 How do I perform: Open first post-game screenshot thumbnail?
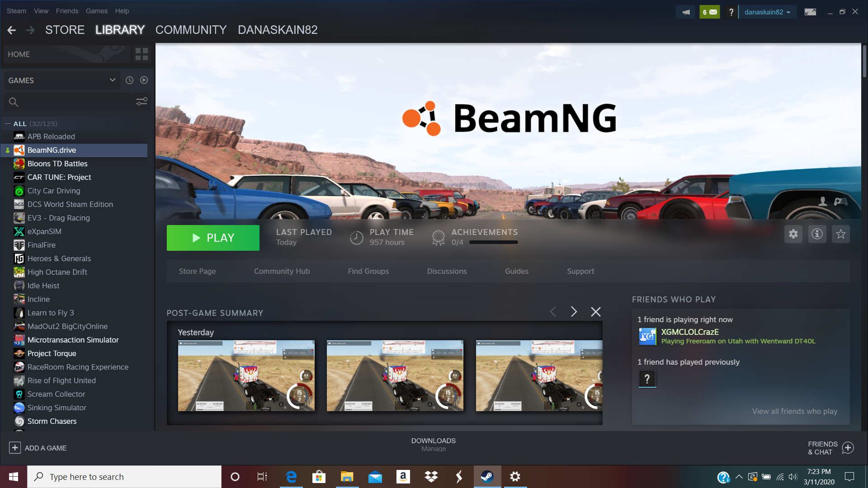[x=246, y=375]
